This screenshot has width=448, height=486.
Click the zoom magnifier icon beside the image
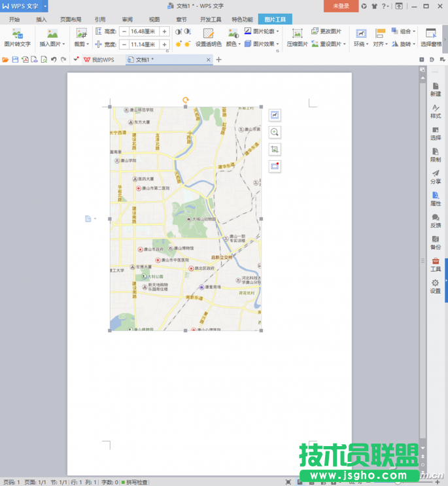(x=275, y=132)
